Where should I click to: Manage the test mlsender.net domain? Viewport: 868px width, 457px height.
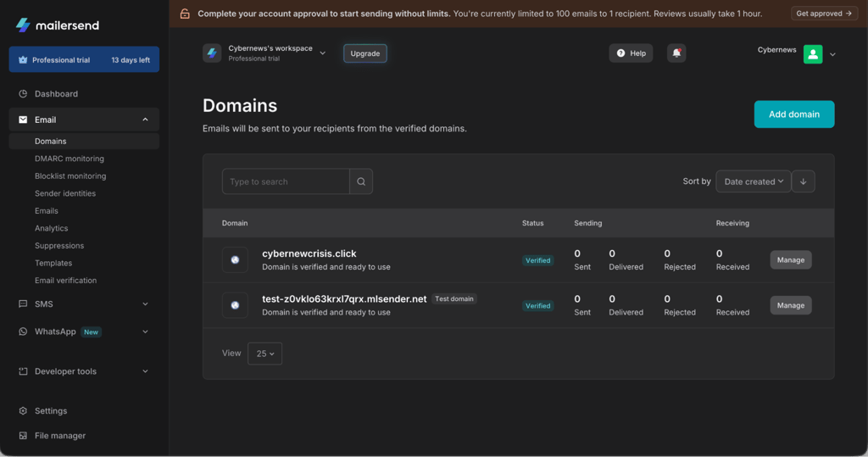(791, 305)
